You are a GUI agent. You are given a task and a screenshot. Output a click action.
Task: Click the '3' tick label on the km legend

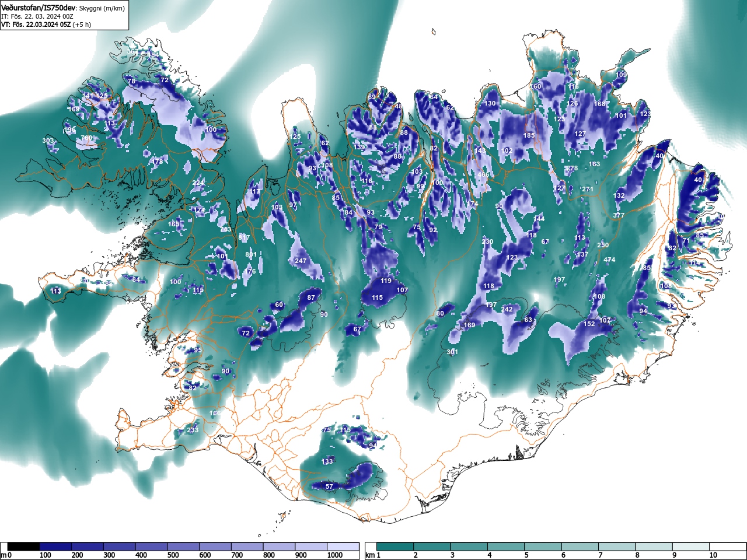(x=452, y=555)
